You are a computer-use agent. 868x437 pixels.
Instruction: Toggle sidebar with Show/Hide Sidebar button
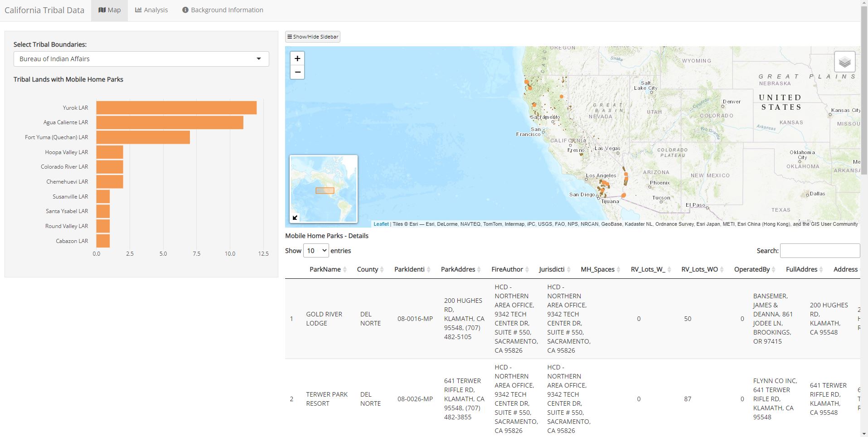(313, 37)
